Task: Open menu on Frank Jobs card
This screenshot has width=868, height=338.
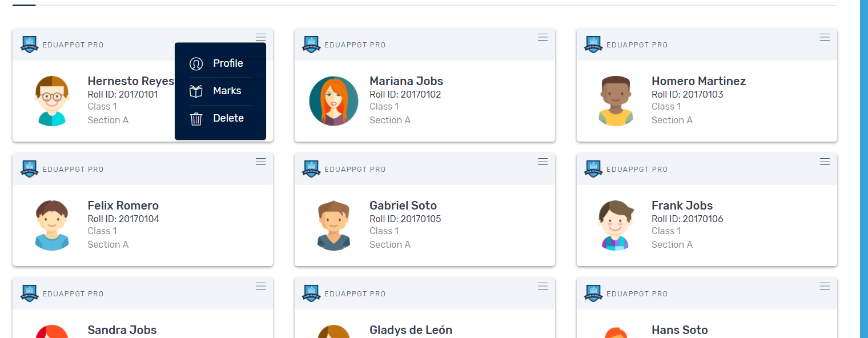Action: pyautogui.click(x=825, y=162)
